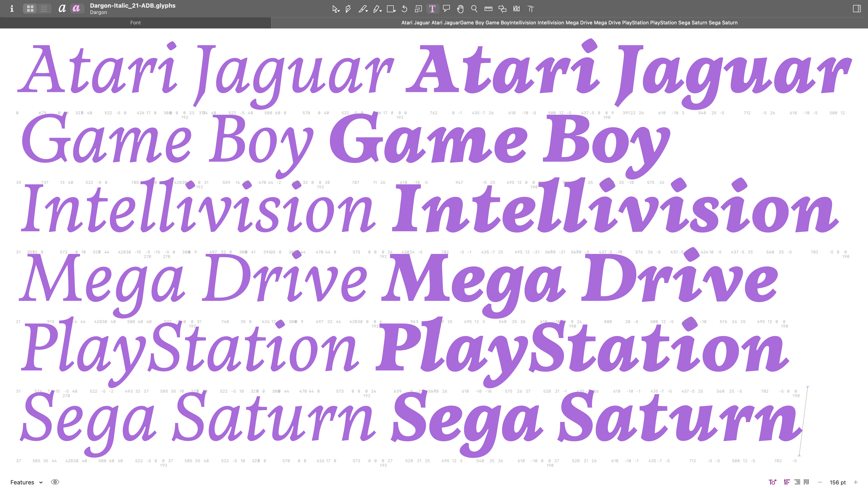Open the font info 'i' button
The width and height of the screenshot is (868, 488).
pos(12,9)
